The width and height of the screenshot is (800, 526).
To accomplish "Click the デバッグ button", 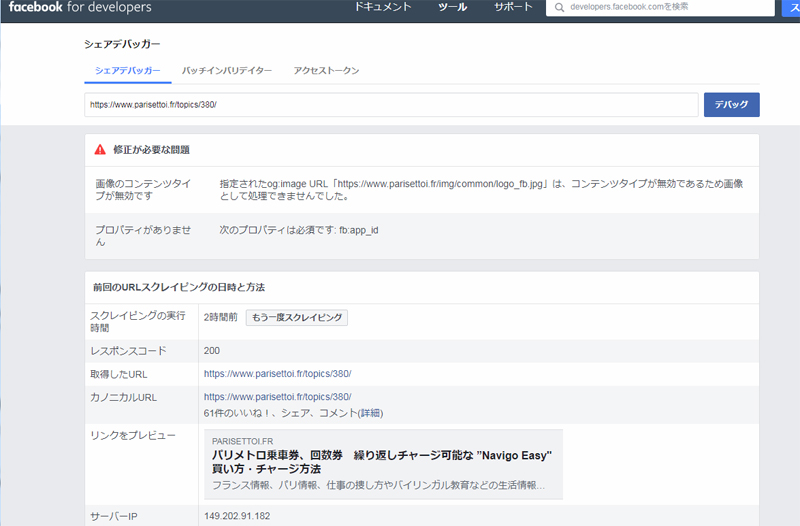I will 732,105.
